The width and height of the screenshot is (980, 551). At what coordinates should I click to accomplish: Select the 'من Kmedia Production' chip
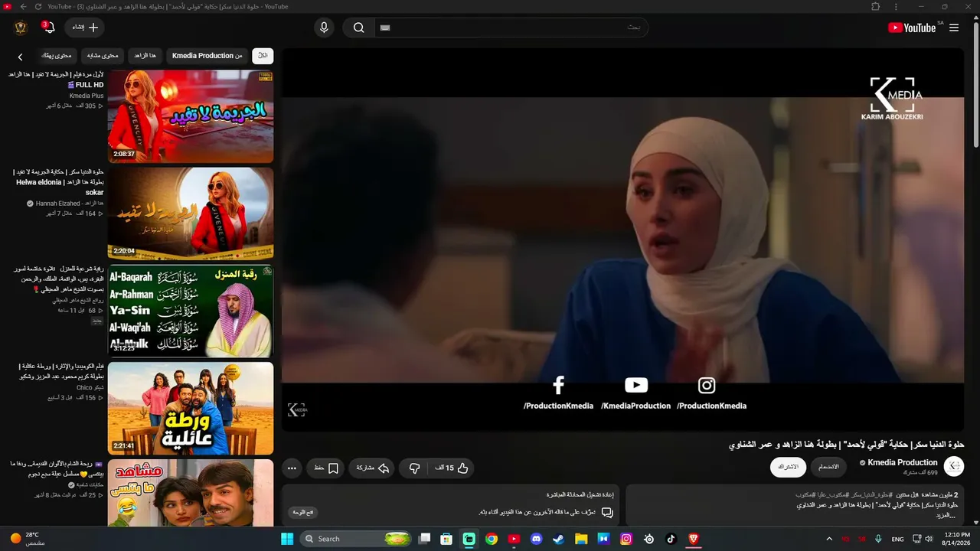click(x=207, y=56)
